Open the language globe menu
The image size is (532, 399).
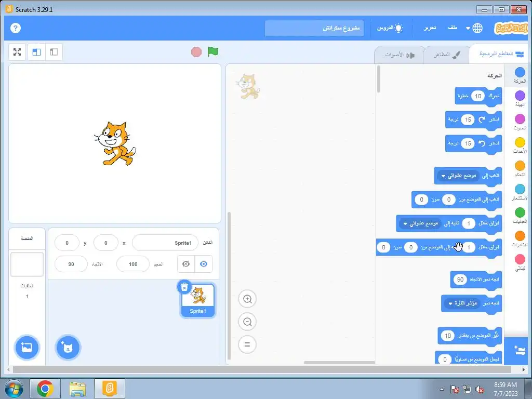click(474, 28)
